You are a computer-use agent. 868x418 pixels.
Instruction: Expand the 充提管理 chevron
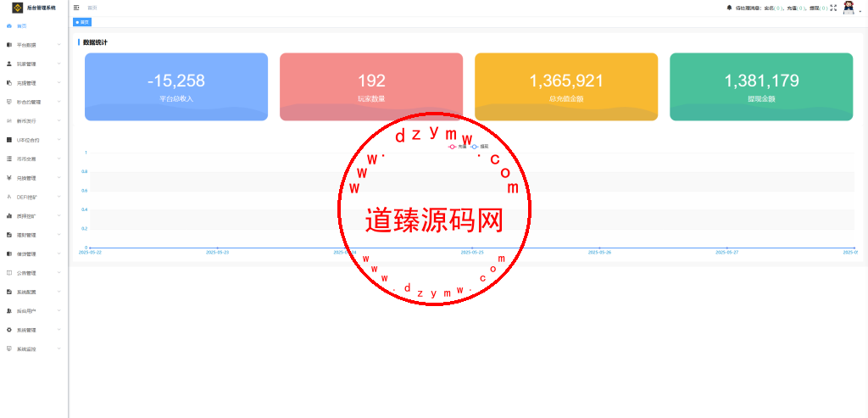coord(59,83)
